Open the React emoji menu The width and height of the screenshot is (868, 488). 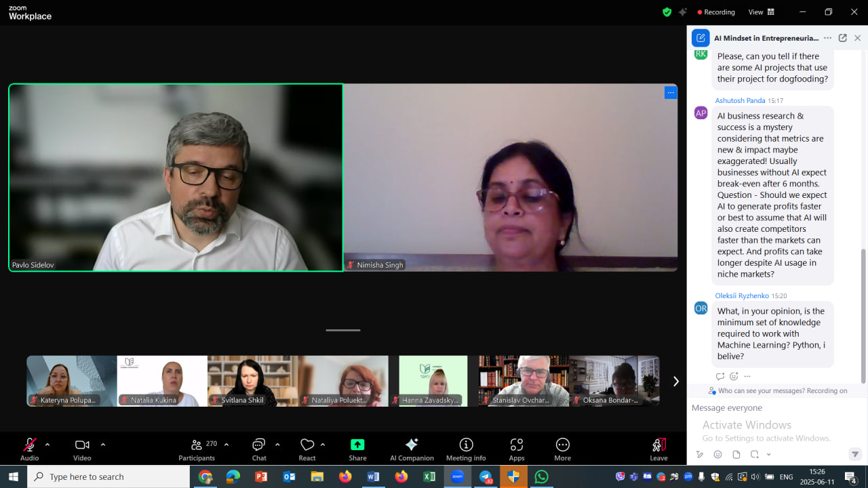(307, 449)
